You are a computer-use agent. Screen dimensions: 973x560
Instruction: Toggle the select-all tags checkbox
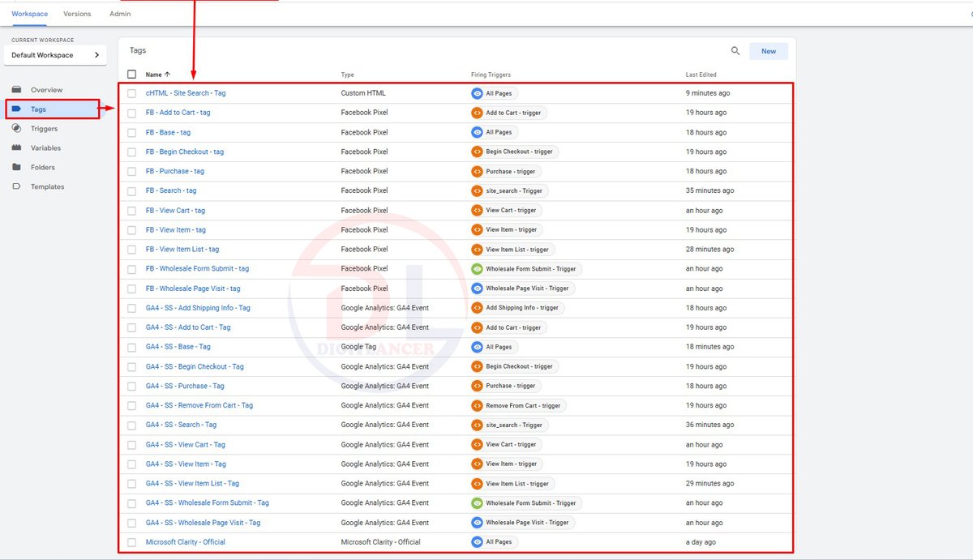tap(132, 75)
